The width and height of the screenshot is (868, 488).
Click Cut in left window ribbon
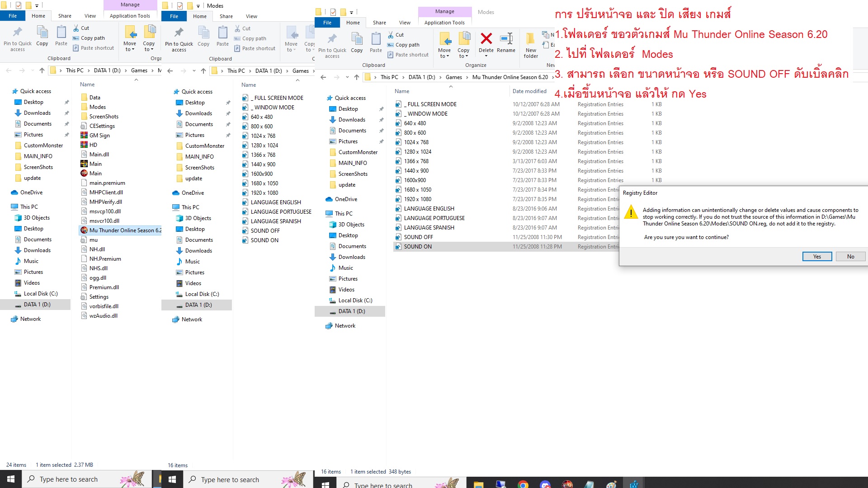(81, 28)
